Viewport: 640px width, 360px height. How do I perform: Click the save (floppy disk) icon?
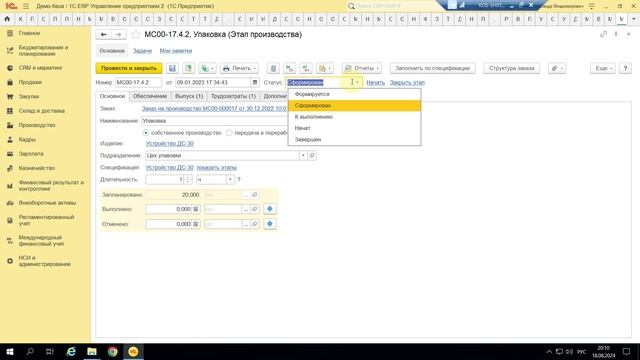coord(172,68)
